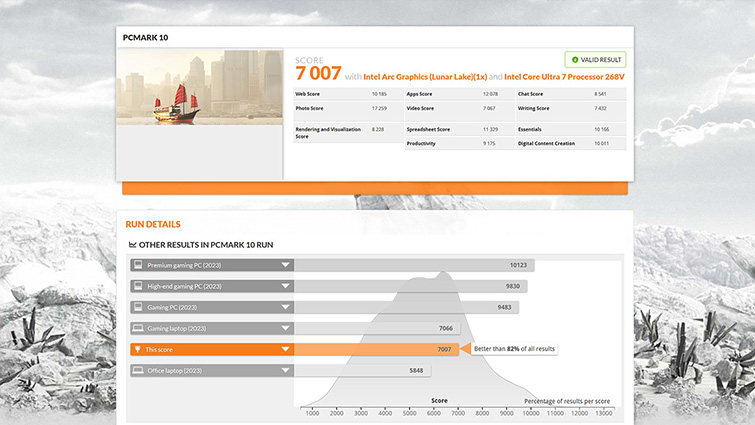Click the green check icon in Valid Result
Viewport: 755px width, 425px height.
pyautogui.click(x=575, y=60)
